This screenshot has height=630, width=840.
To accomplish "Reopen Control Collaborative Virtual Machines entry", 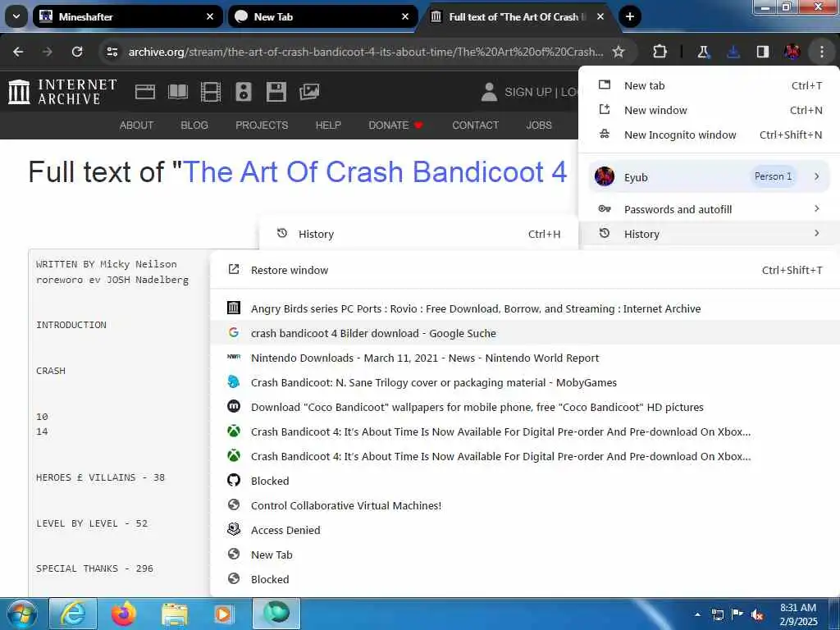I will coord(525,505).
